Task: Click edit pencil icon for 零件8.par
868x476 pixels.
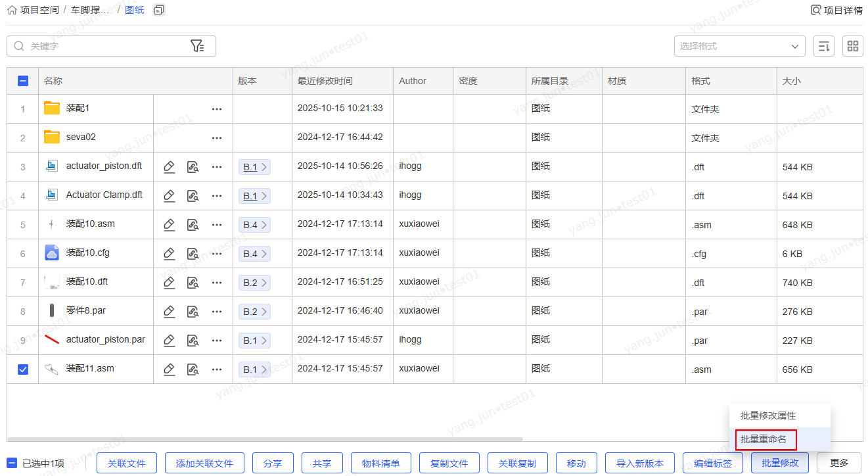Action: click(169, 312)
